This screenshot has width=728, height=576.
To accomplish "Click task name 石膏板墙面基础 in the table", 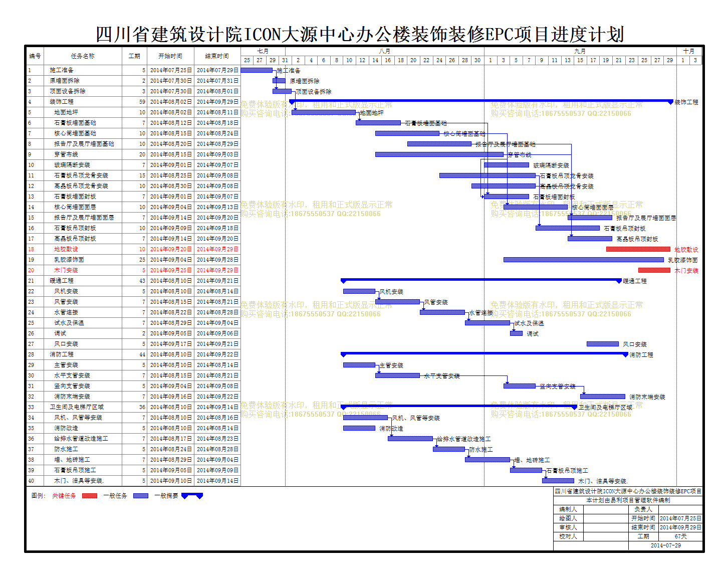I will click(75, 123).
